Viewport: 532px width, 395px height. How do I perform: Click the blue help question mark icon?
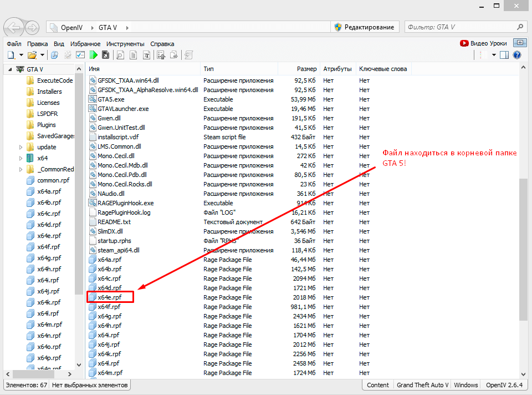[x=517, y=55]
